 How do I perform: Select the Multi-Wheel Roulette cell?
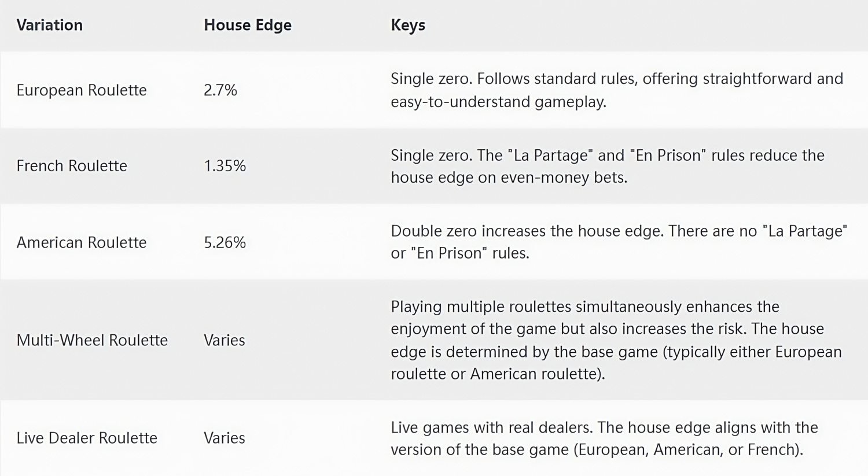click(92, 340)
